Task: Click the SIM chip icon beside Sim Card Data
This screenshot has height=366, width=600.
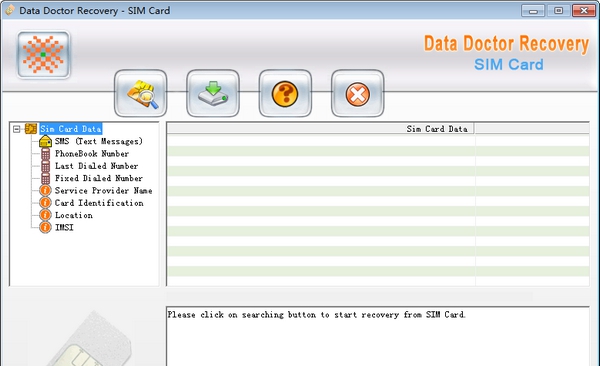Action: click(31, 129)
